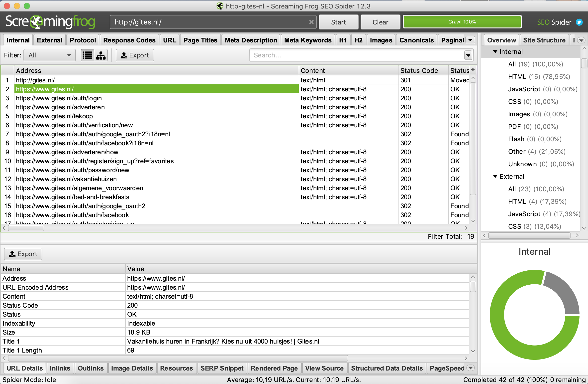Collapse the Internal tree section
The image size is (588, 384).
click(x=495, y=52)
